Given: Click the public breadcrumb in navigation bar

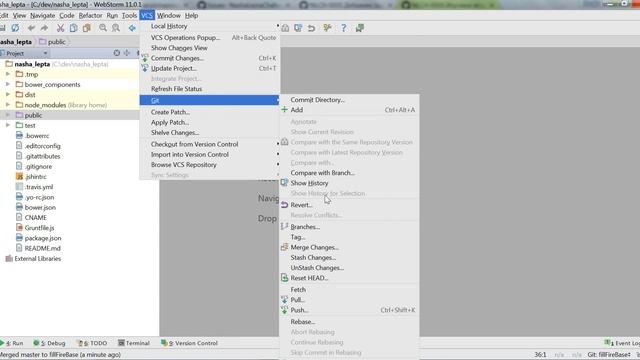Looking at the screenshot, I should [x=53, y=42].
